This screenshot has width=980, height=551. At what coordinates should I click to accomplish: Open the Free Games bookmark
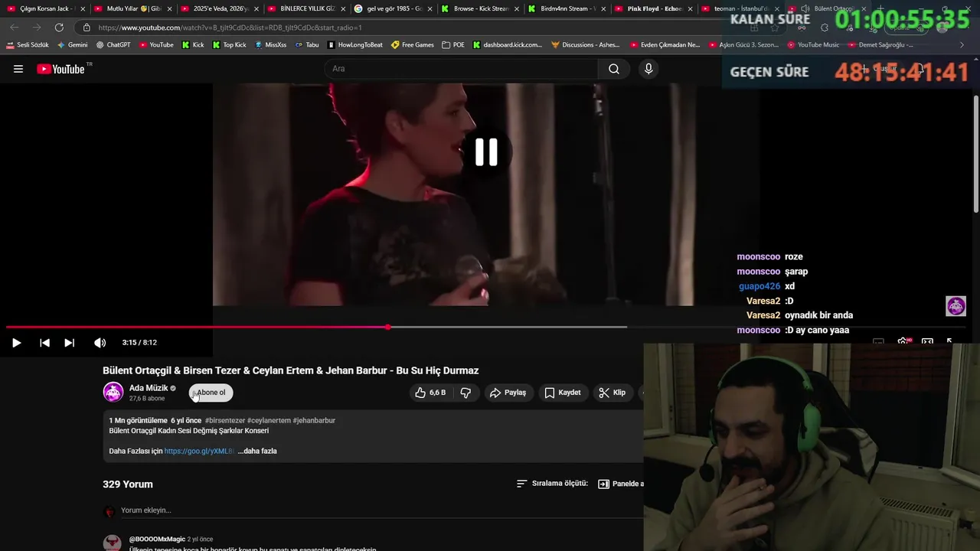[x=413, y=45]
